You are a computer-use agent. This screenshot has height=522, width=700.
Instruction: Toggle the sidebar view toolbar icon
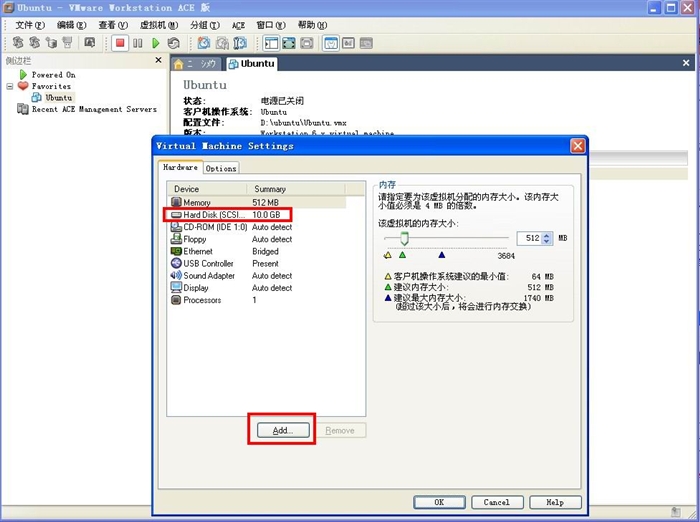pyautogui.click(x=271, y=43)
